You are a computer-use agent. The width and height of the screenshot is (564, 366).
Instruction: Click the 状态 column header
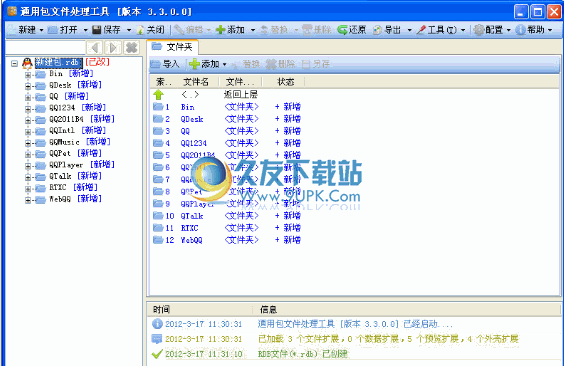[285, 82]
